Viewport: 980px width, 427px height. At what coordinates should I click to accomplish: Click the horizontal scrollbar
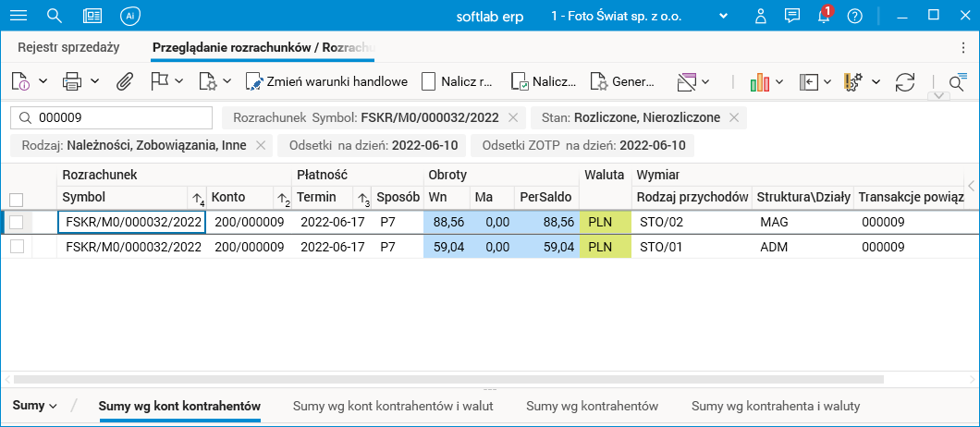point(448,379)
